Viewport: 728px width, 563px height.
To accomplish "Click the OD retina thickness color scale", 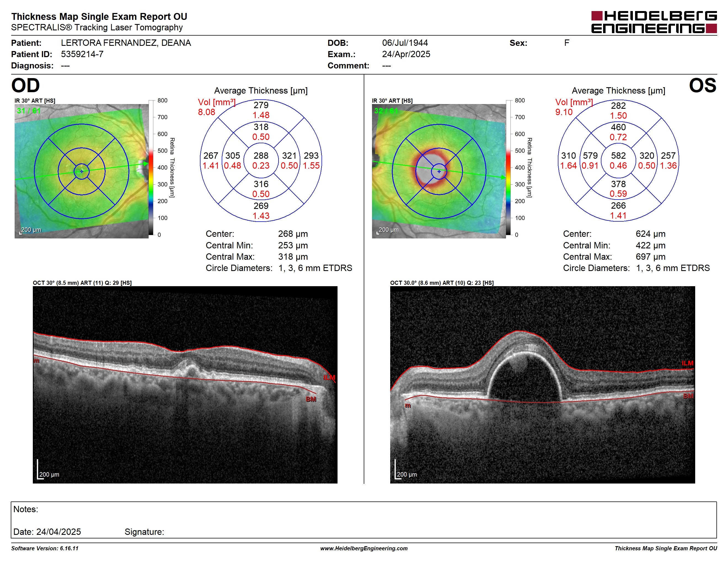I will [151, 168].
